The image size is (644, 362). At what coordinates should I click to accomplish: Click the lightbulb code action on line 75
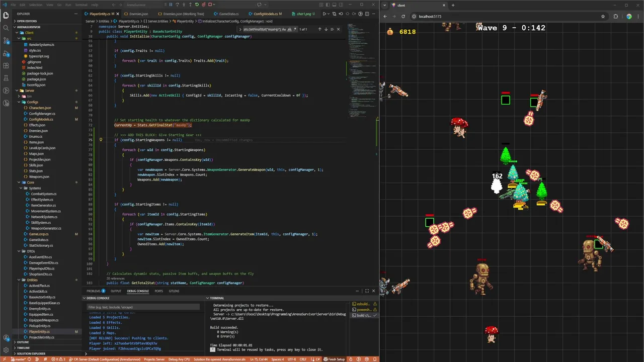click(101, 140)
